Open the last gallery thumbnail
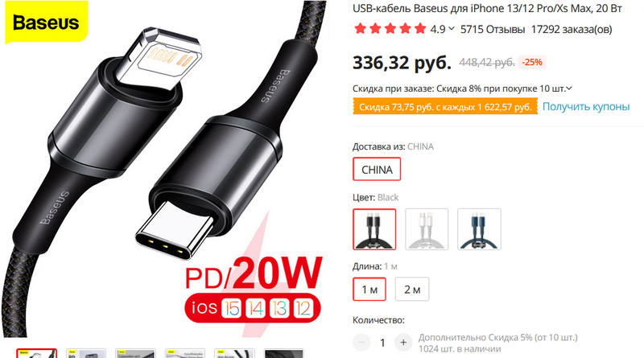The width and height of the screenshot is (644, 358). click(284, 353)
